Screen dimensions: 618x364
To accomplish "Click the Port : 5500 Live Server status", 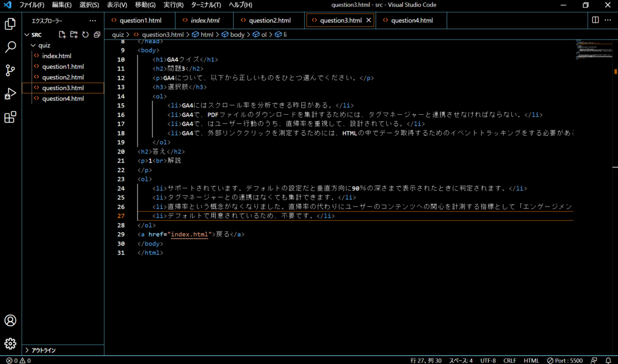I will (x=565, y=360).
